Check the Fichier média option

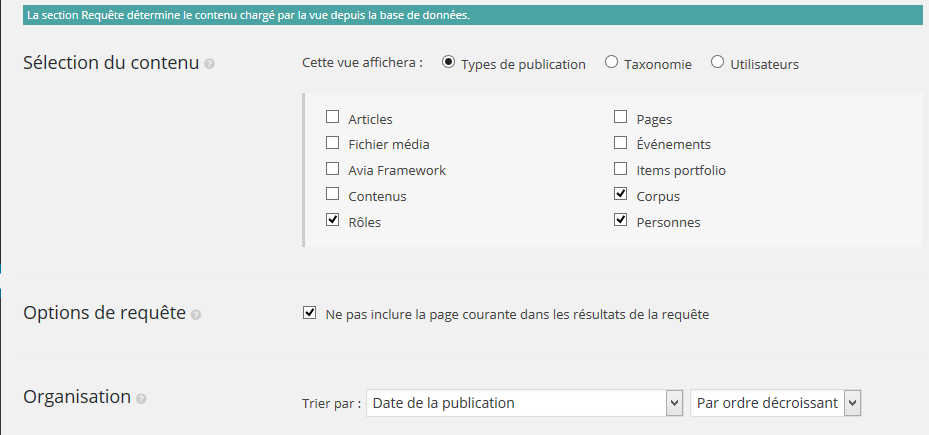coord(333,143)
